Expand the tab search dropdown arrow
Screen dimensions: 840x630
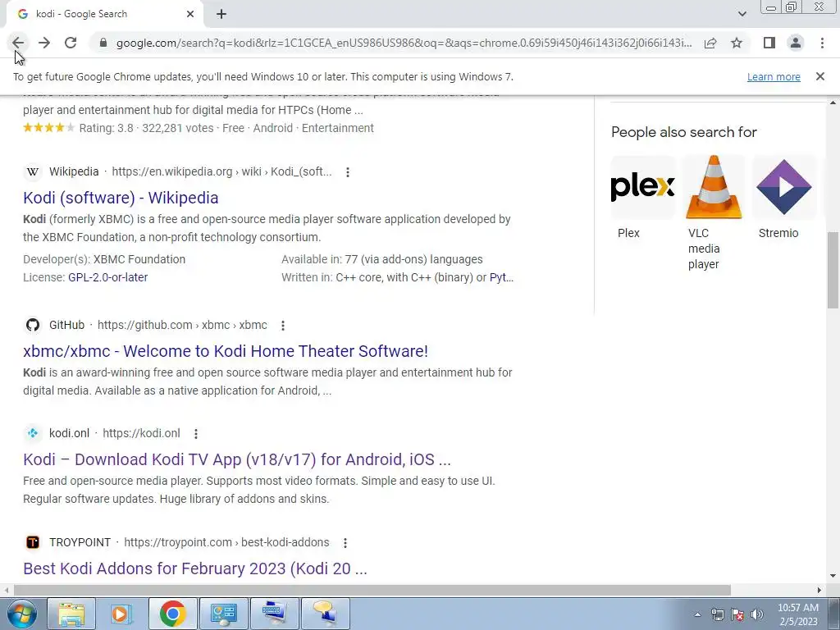742,14
